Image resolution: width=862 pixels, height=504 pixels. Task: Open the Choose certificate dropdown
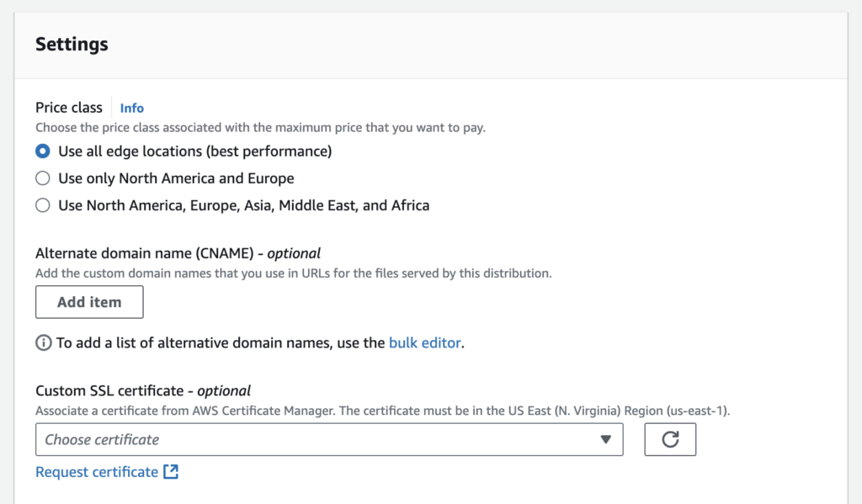coord(328,439)
